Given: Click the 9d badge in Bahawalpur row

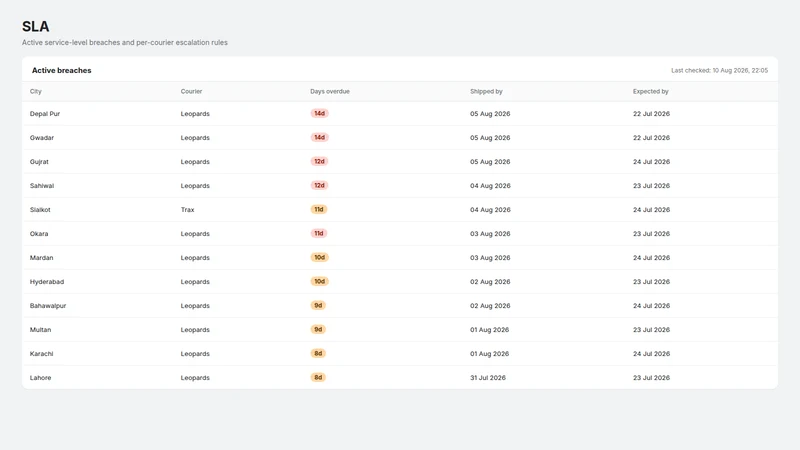Looking at the screenshot, I should click(x=318, y=305).
